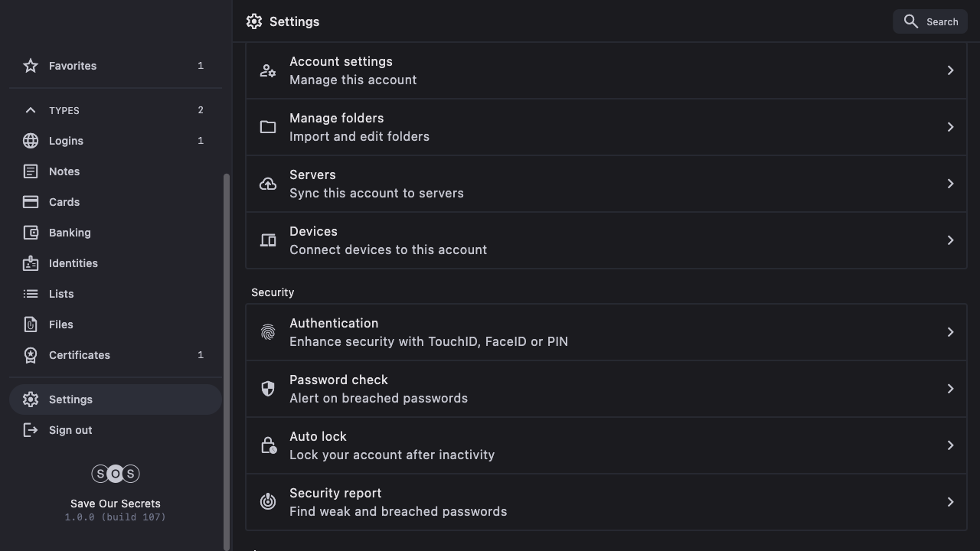Click the Logins globe icon
Image resolution: width=980 pixels, height=551 pixels.
(x=31, y=141)
